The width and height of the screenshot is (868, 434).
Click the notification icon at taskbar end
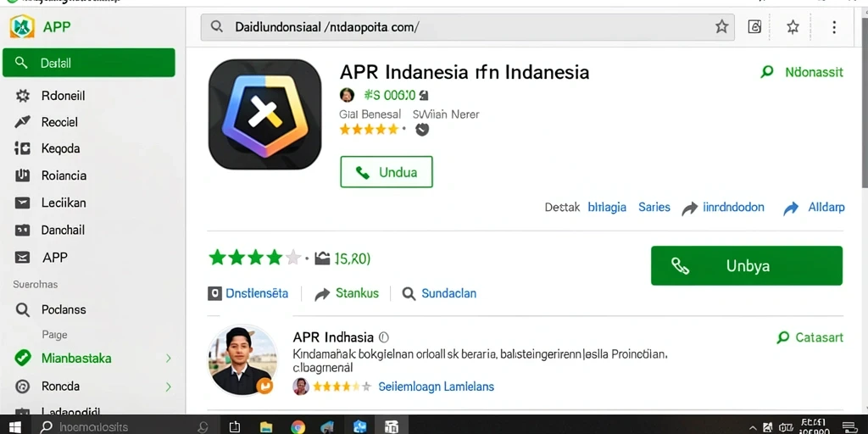[x=848, y=427]
